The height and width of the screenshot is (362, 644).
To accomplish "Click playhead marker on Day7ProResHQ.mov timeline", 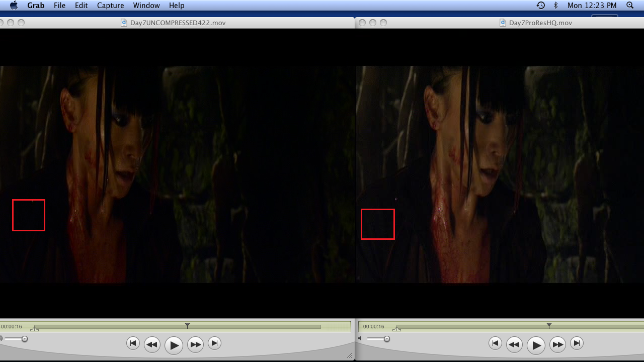I will (549, 325).
